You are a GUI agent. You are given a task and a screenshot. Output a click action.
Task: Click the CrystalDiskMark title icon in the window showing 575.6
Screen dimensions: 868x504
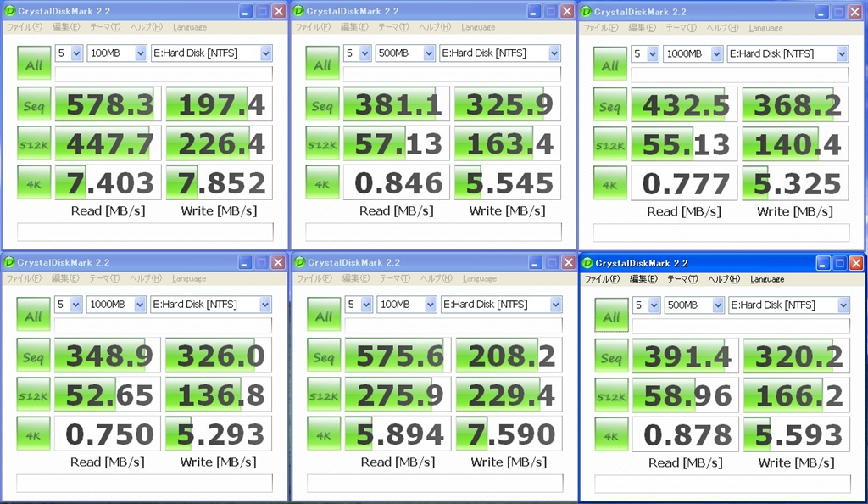[300, 262]
